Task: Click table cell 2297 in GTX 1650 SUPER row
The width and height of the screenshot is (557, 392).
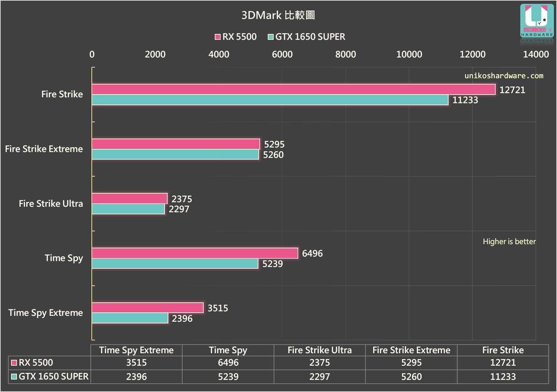Action: [x=320, y=377]
